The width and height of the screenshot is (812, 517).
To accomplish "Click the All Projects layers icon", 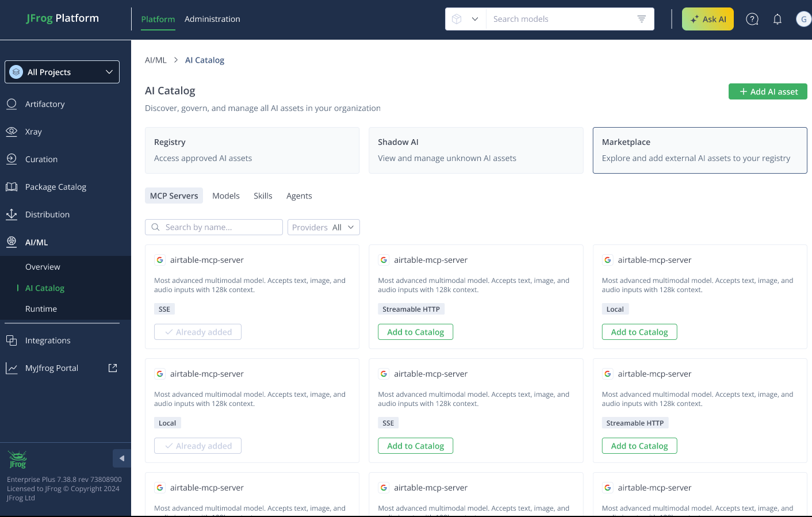I will coord(16,72).
